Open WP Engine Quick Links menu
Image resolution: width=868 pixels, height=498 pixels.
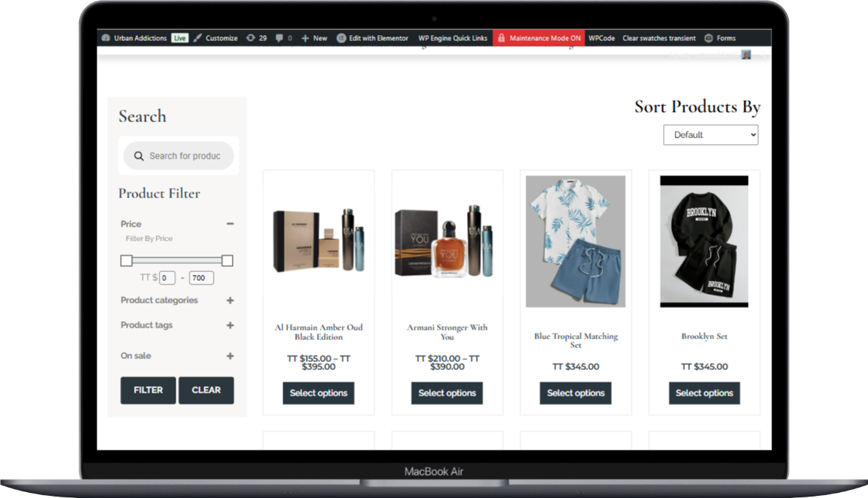coord(453,38)
